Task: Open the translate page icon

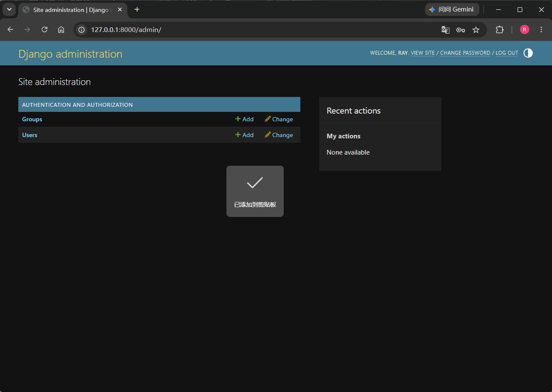Action: click(x=445, y=29)
